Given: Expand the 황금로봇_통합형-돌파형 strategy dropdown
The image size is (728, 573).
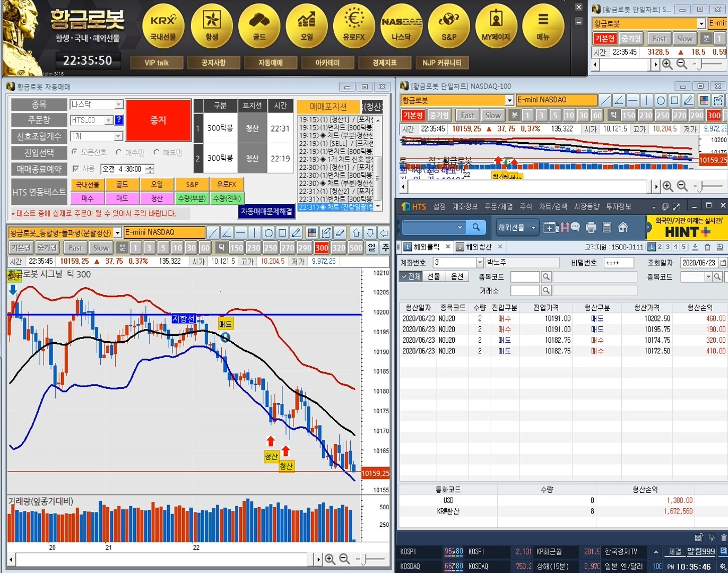Looking at the screenshot, I should tap(117, 232).
